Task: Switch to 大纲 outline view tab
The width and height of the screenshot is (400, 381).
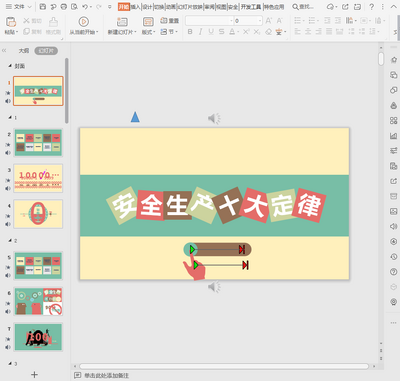Action: pyautogui.click(x=24, y=51)
